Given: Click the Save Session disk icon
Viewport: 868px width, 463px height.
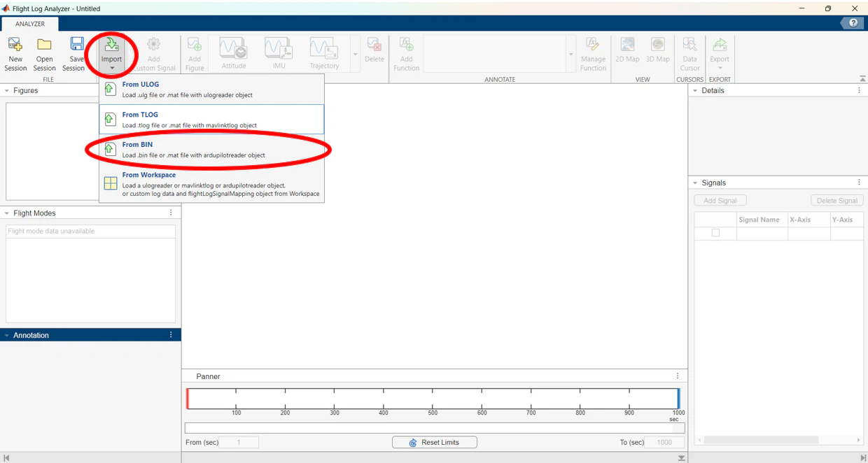Looking at the screenshot, I should click(x=76, y=45).
